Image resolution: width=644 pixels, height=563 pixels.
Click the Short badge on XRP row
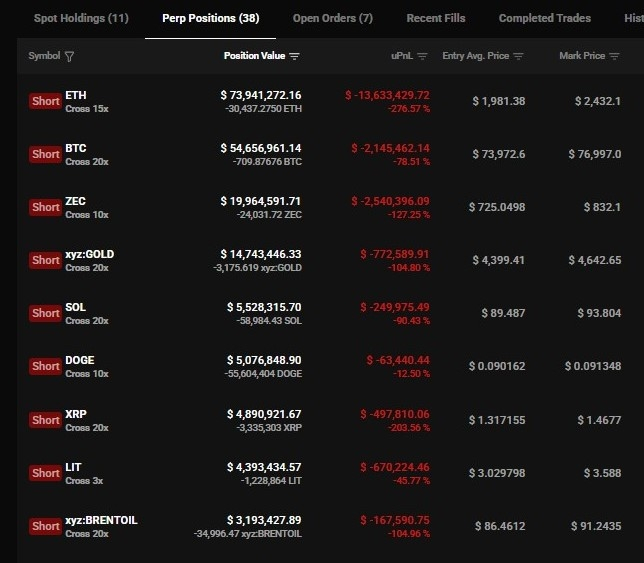tap(46, 420)
